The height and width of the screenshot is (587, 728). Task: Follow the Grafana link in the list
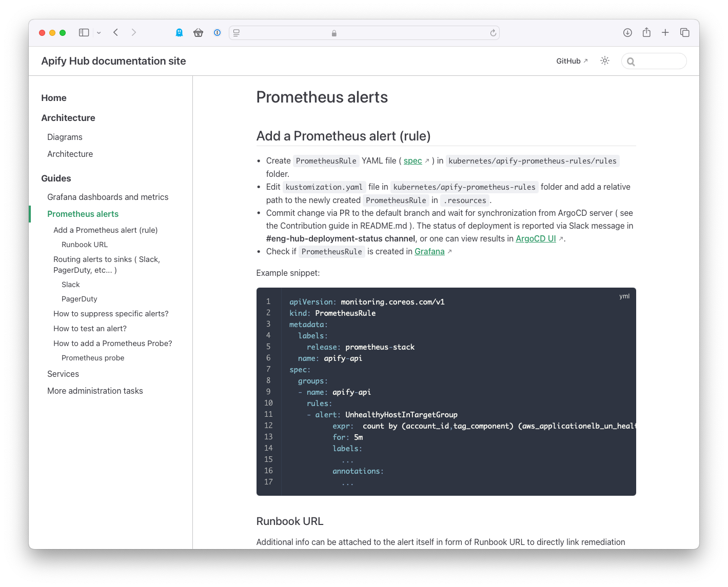point(430,251)
